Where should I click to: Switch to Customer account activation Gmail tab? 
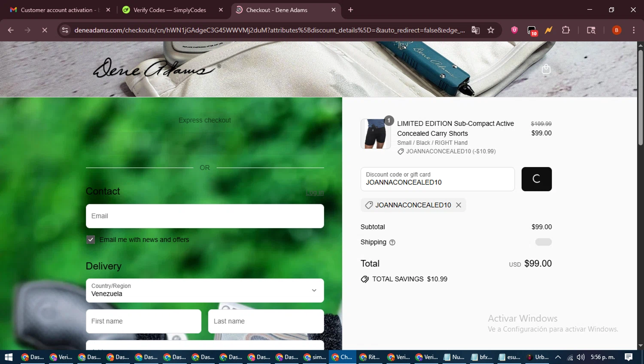60,10
